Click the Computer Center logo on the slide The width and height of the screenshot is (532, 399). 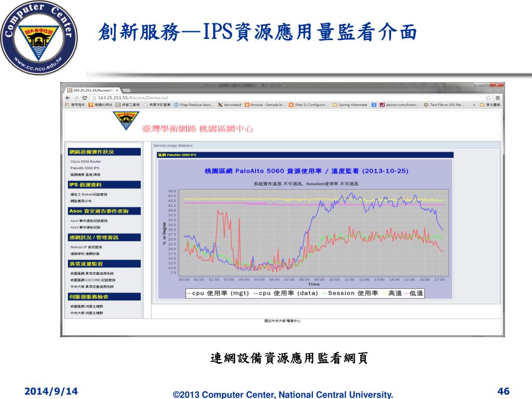click(39, 37)
